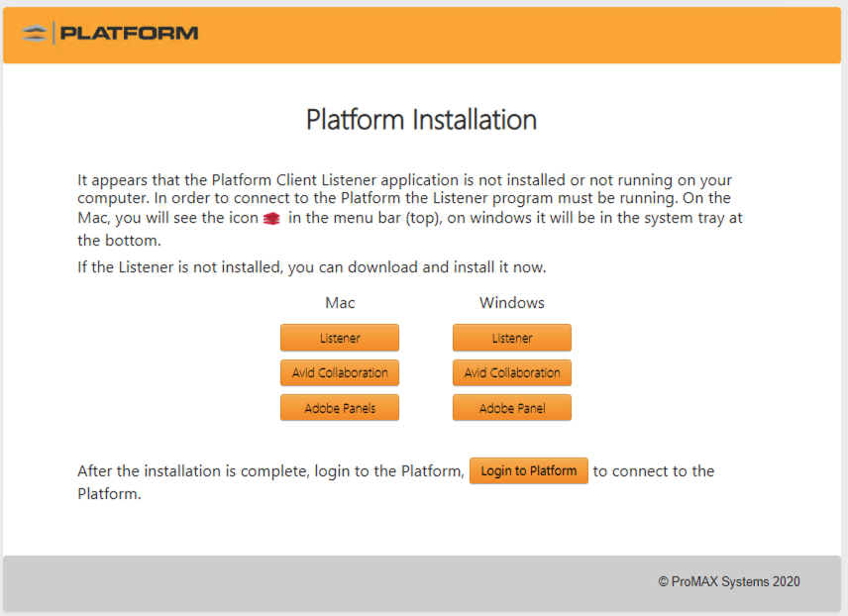Click the ProMAX Systems 2020 copyright text

click(x=728, y=582)
